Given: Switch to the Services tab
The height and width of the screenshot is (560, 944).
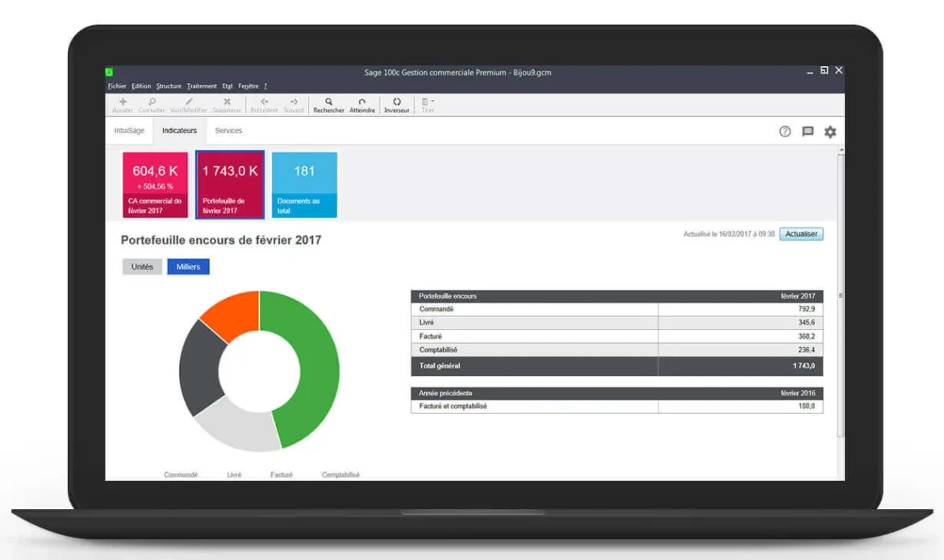Looking at the screenshot, I should click(228, 131).
